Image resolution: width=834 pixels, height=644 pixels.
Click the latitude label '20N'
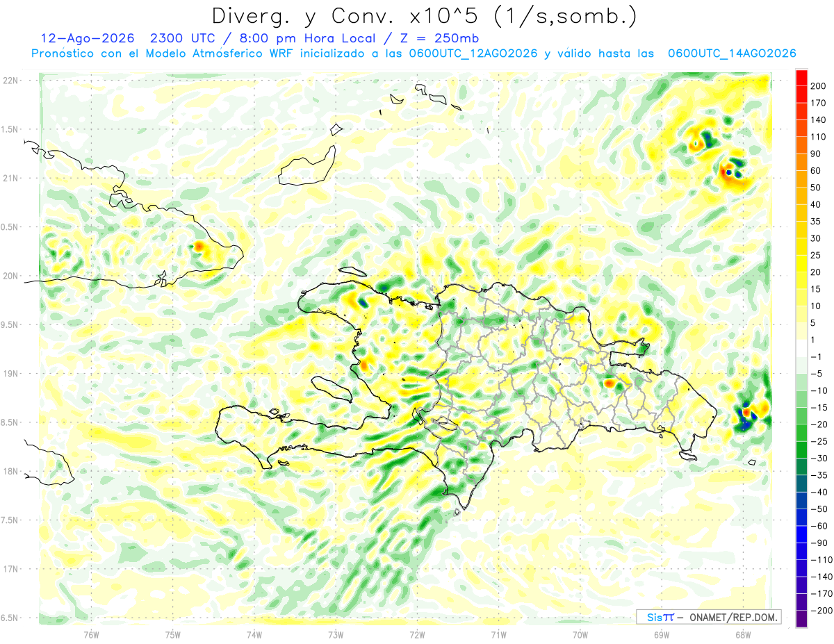(x=10, y=276)
